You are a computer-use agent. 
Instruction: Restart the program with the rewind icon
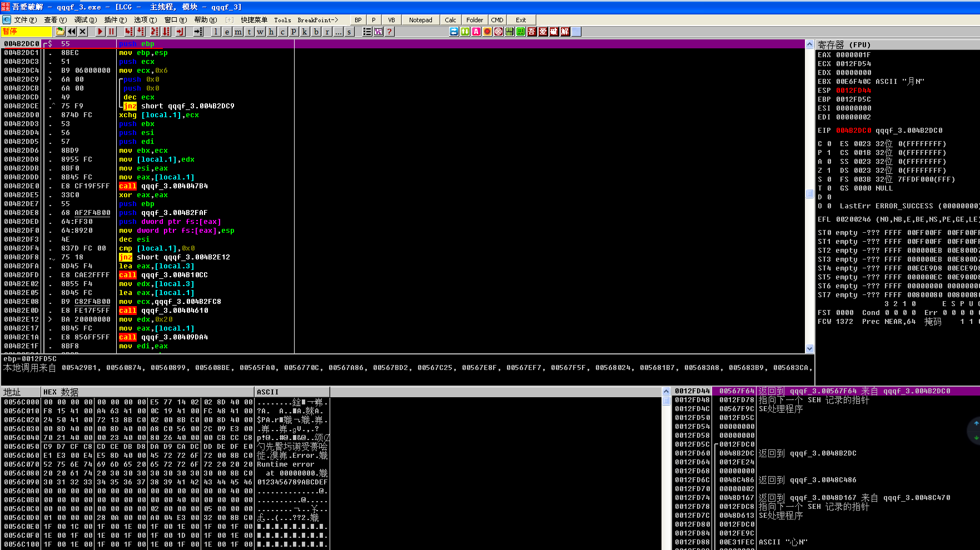(72, 32)
